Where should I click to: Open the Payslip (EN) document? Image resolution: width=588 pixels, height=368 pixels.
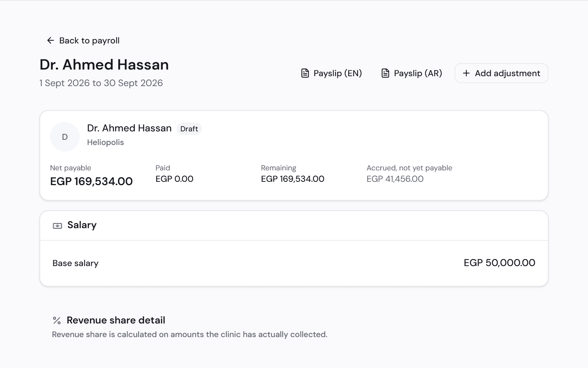331,73
